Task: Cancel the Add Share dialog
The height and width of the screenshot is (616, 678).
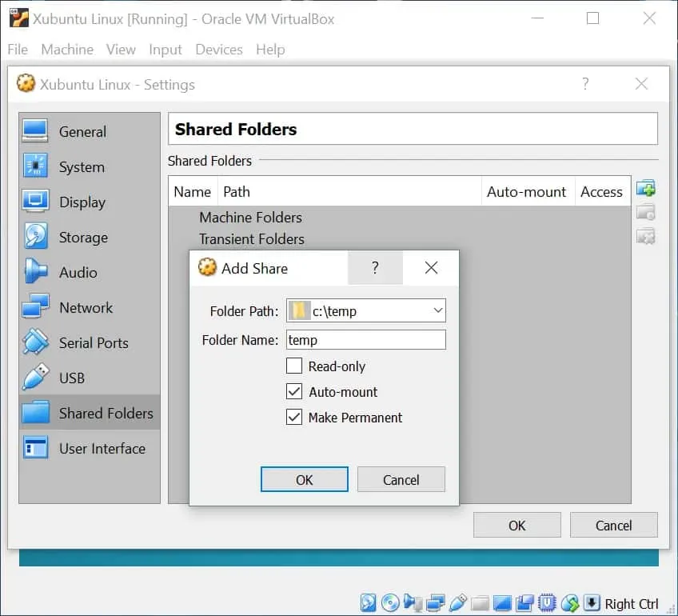Action: click(401, 480)
